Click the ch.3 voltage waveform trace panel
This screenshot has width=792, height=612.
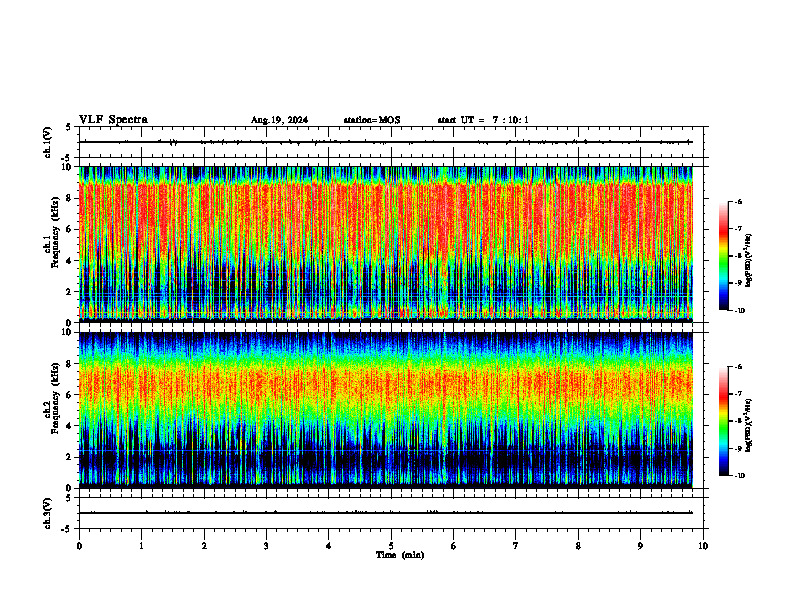click(391, 513)
